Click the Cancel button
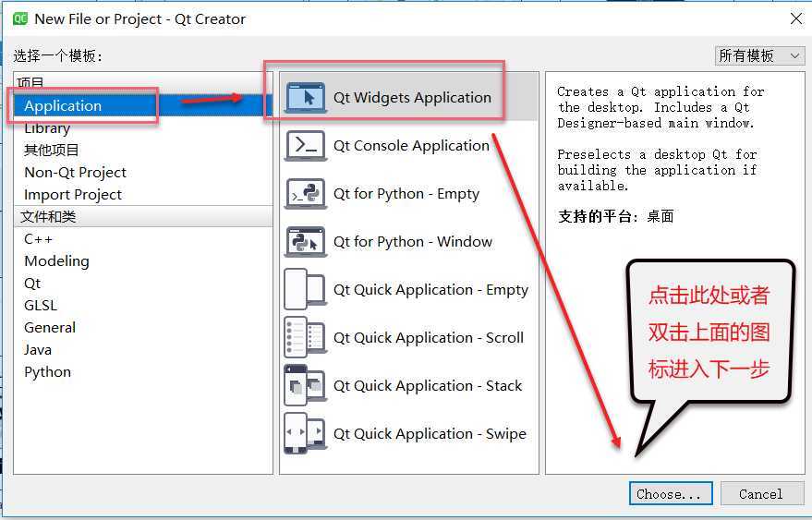Screen dimensions: 812x520 pos(761,494)
